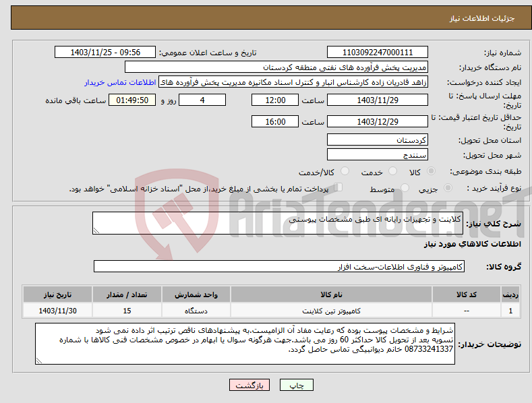
Task: Click the بازگشت back button
Action: point(249,385)
